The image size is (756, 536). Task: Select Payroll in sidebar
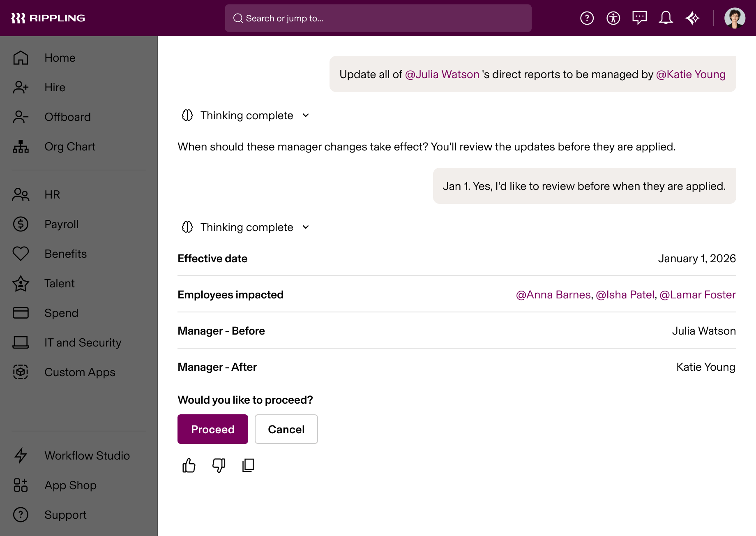tap(62, 224)
